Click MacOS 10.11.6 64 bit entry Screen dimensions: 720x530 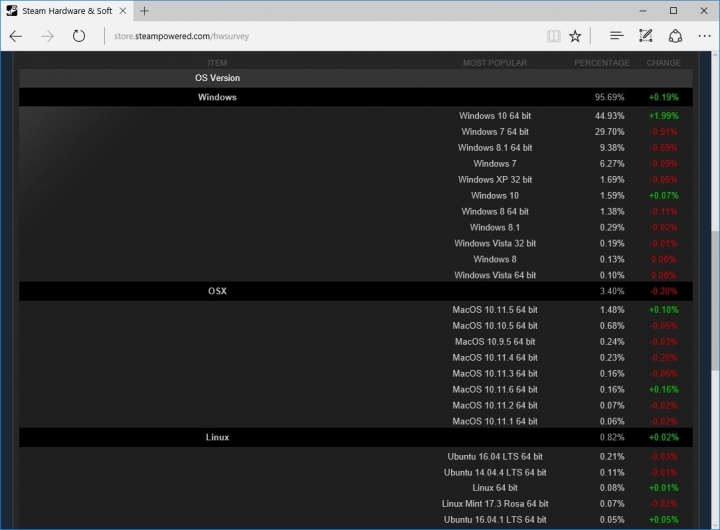coord(495,389)
